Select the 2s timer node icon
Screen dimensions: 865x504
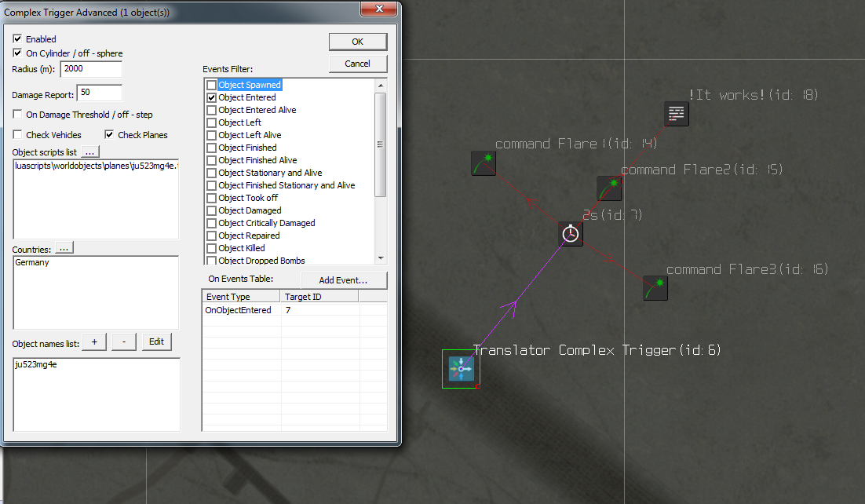571,234
